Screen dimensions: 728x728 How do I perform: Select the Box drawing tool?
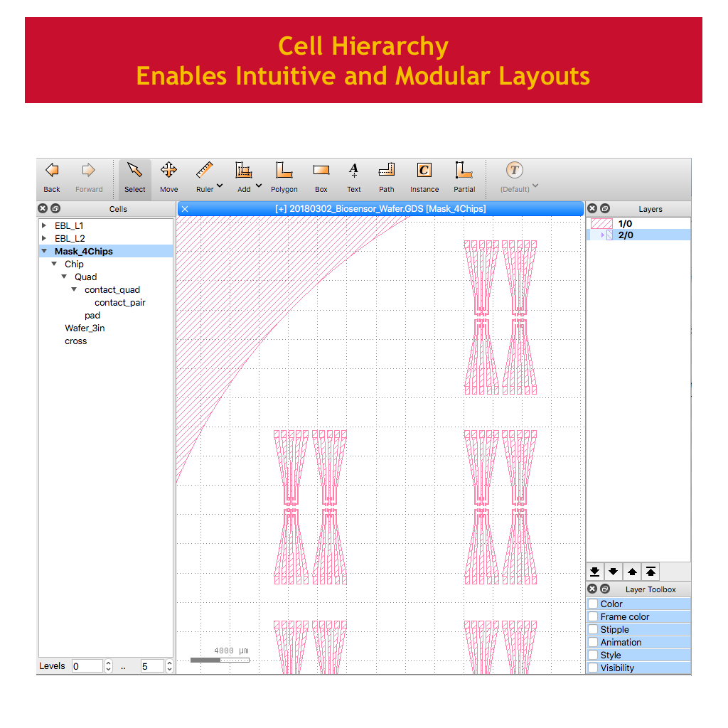[x=321, y=171]
